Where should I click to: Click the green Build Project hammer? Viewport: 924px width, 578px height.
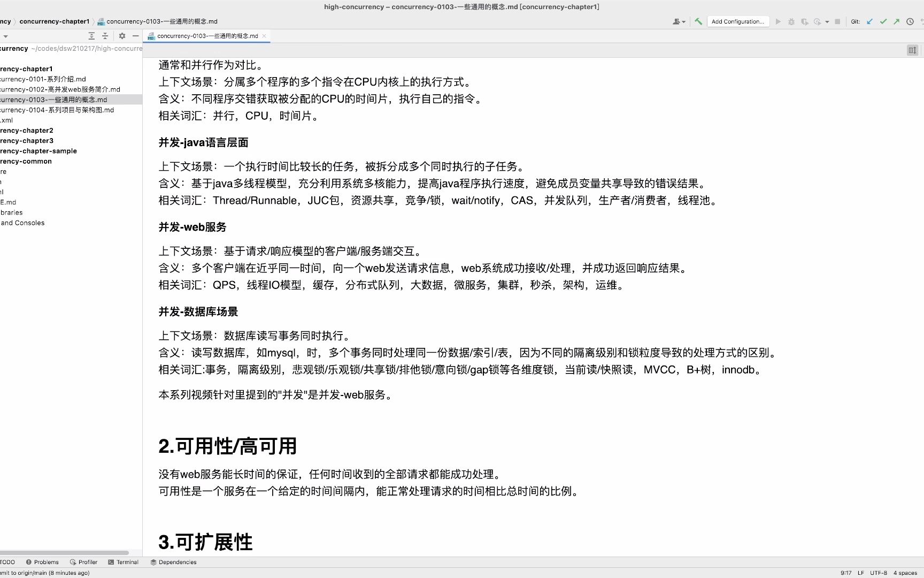698,21
